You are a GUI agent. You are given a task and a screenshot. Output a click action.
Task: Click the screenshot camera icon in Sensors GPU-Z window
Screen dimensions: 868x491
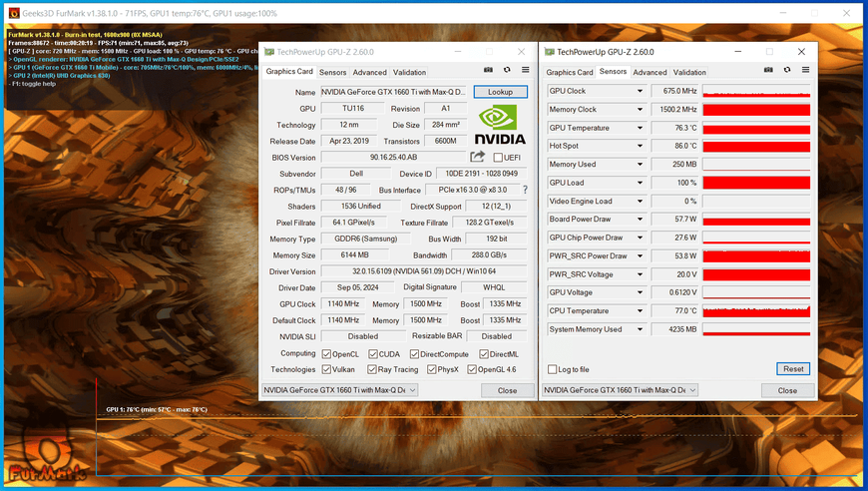pos(768,70)
